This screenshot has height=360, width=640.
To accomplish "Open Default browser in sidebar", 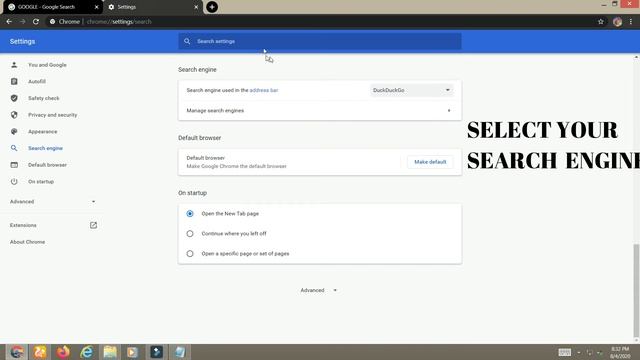I will (47, 165).
